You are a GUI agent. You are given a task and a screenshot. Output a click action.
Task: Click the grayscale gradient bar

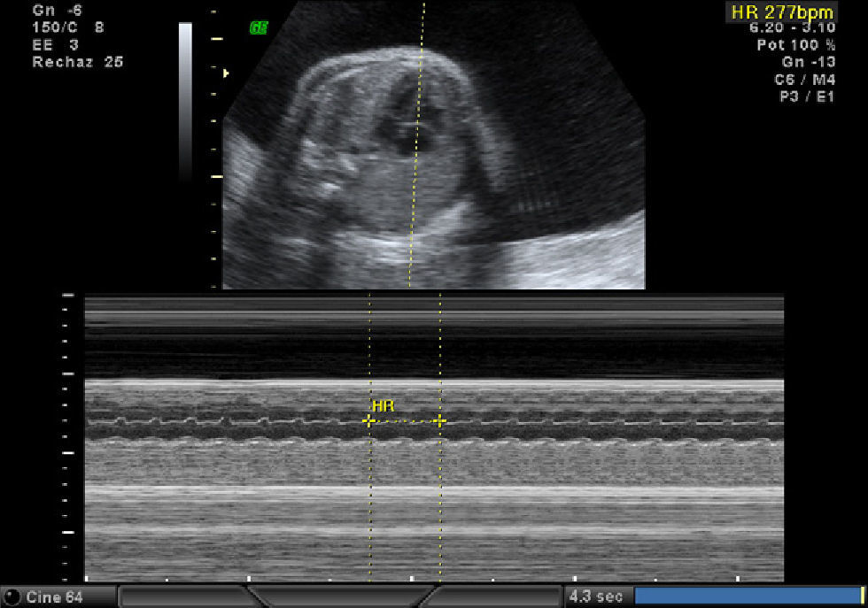point(185,102)
